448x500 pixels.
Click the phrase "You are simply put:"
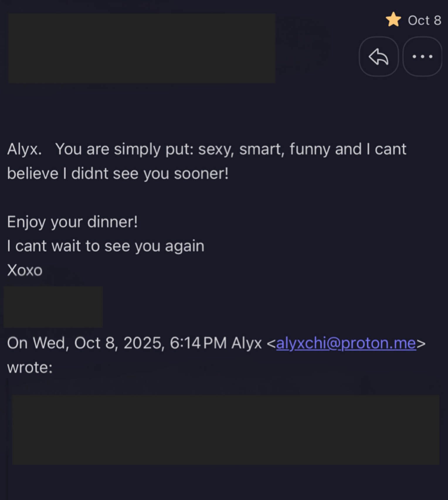pyautogui.click(x=124, y=149)
